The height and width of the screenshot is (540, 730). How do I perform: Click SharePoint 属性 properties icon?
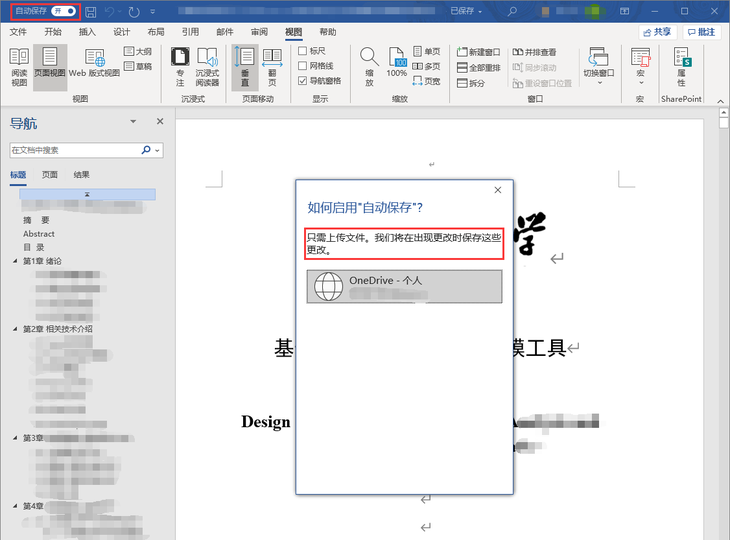[x=682, y=68]
